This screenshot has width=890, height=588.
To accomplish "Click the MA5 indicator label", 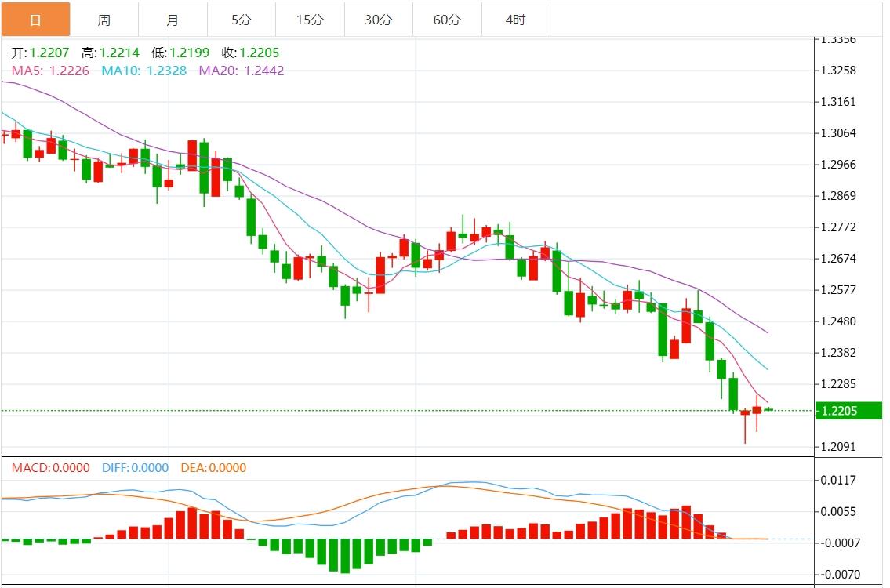I will coord(50,71).
